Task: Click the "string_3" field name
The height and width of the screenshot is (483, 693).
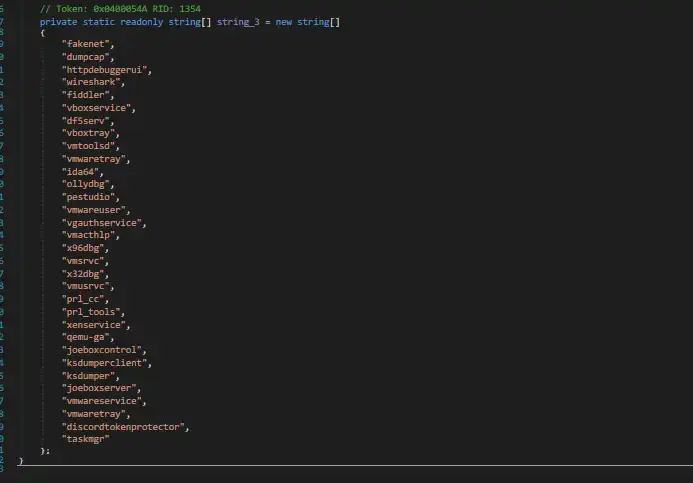Action: 238,22
